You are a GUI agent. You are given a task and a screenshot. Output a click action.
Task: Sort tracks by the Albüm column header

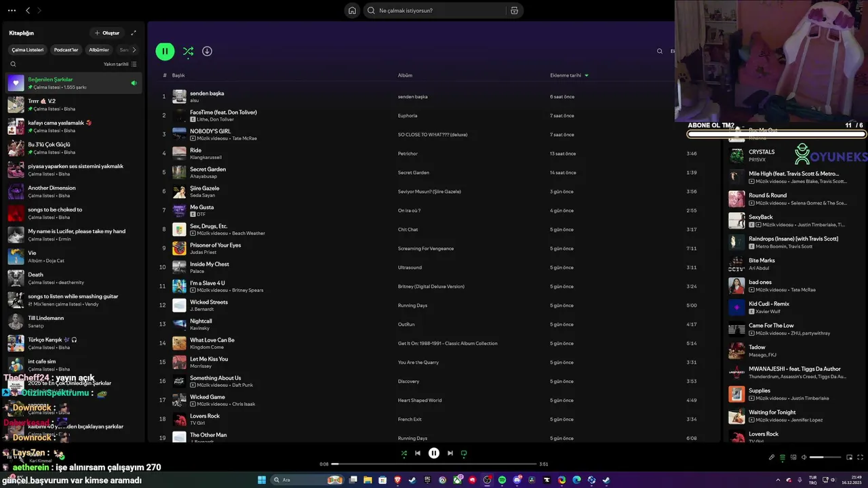(405, 75)
